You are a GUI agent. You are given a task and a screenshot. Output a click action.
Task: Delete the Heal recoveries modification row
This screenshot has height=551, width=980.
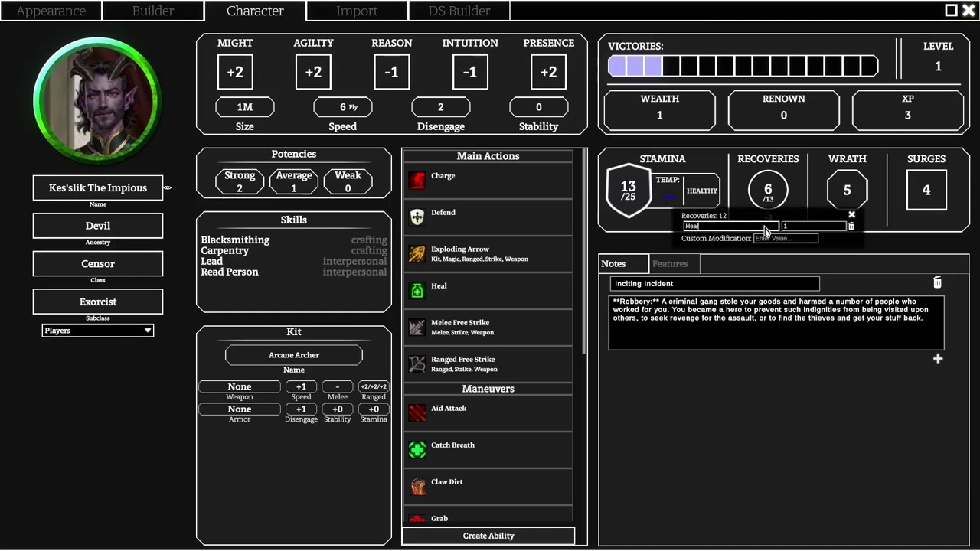coord(851,227)
